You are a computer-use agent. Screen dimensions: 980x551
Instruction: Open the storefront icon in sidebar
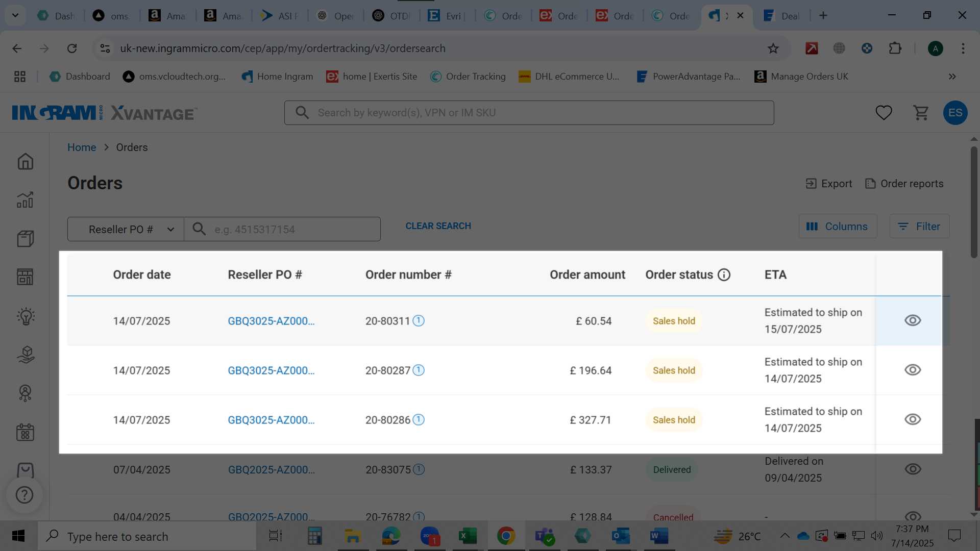[25, 277]
